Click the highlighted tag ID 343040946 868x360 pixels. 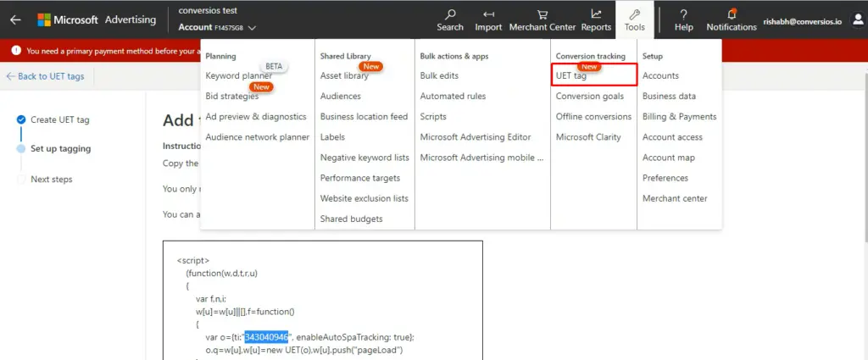click(x=266, y=337)
